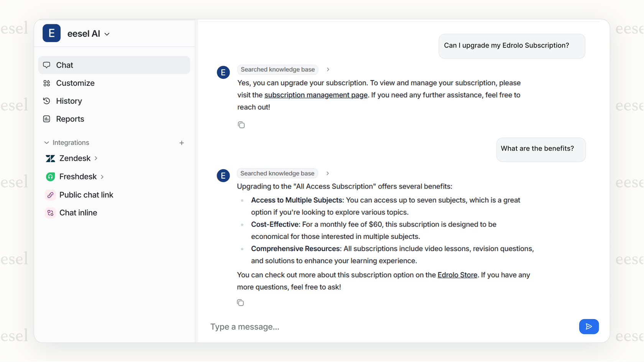The image size is (644, 362).
Task: Open the History panel
Action: 69,101
